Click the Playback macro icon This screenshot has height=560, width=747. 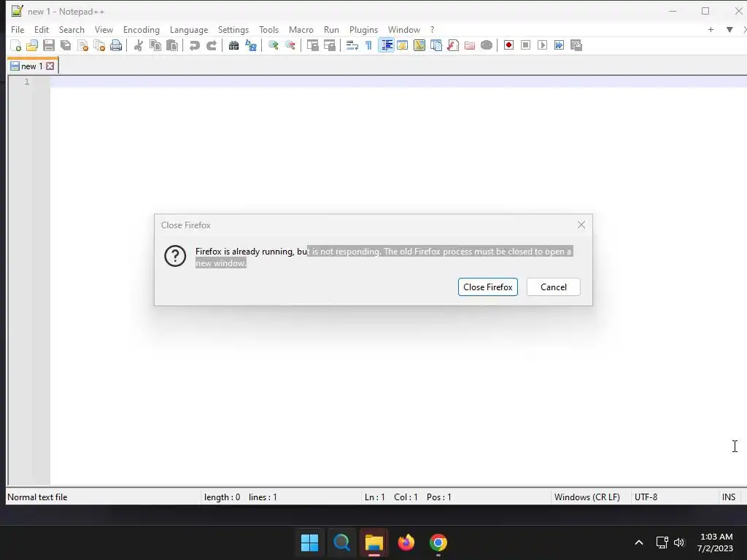pyautogui.click(x=542, y=45)
